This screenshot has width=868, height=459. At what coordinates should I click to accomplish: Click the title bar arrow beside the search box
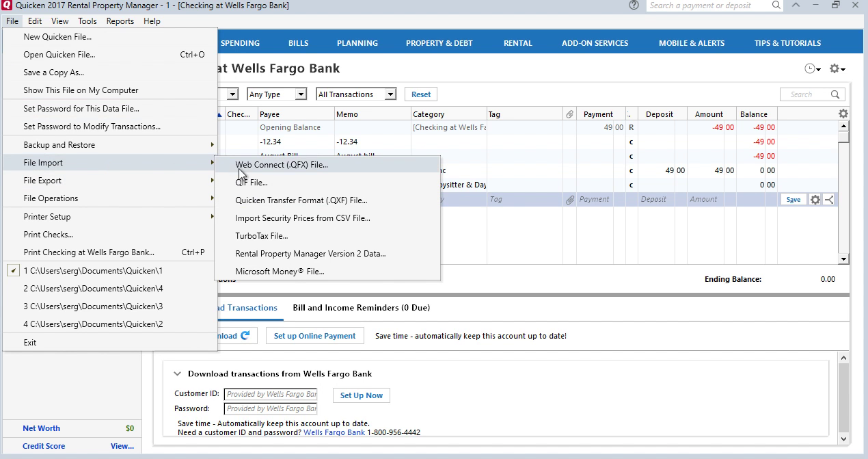pyautogui.click(x=796, y=5)
